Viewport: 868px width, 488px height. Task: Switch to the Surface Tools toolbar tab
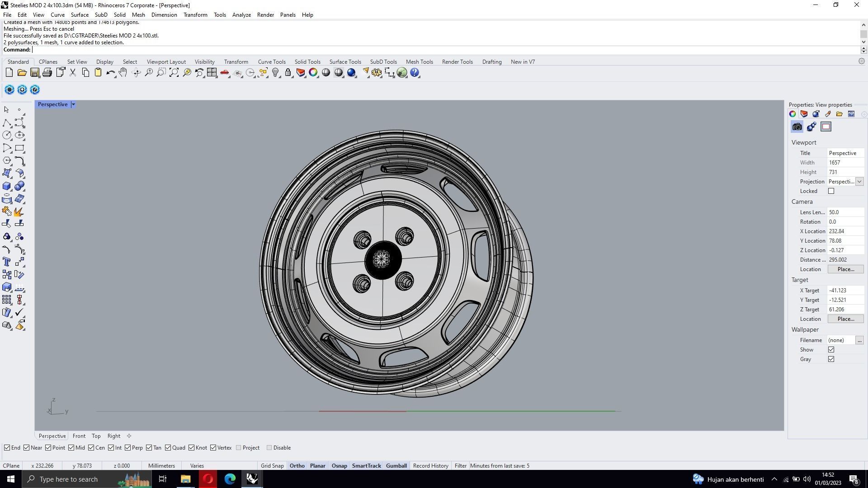345,62
